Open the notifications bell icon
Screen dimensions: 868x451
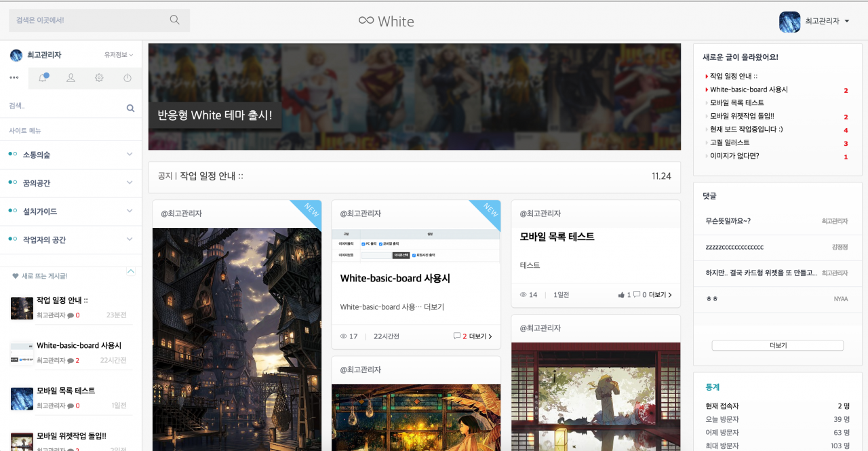coord(43,78)
